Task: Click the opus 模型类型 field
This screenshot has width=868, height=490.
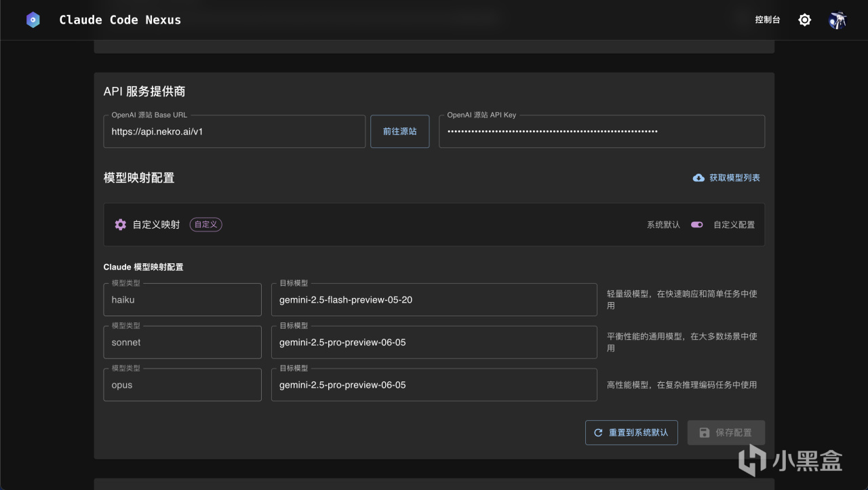Action: (x=182, y=385)
